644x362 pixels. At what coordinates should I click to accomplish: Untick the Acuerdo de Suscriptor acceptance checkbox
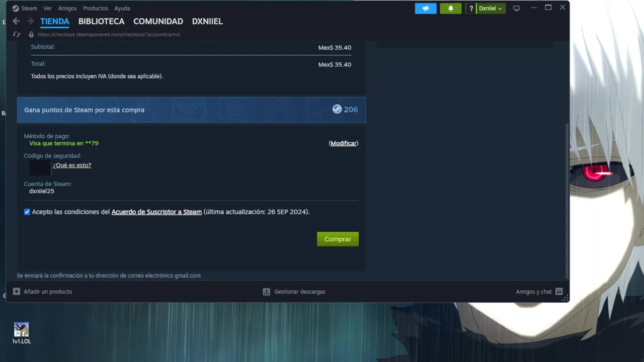coord(27,212)
